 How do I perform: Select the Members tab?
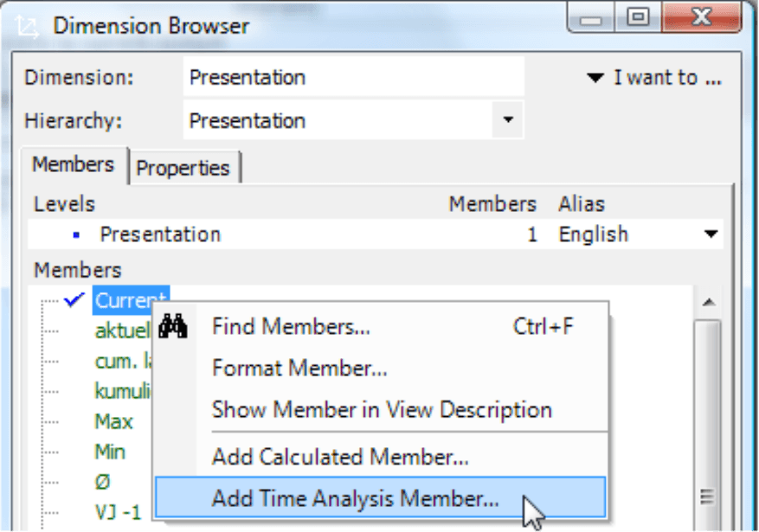(74, 164)
